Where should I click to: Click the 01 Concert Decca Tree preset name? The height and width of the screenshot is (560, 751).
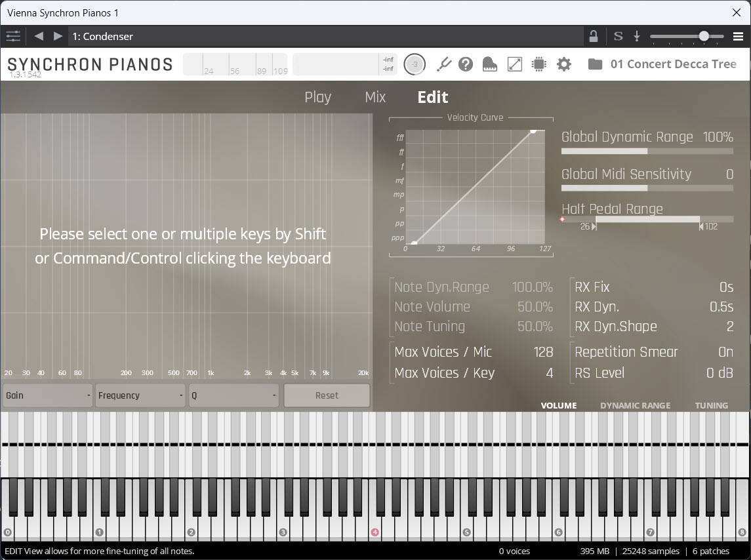click(x=674, y=64)
